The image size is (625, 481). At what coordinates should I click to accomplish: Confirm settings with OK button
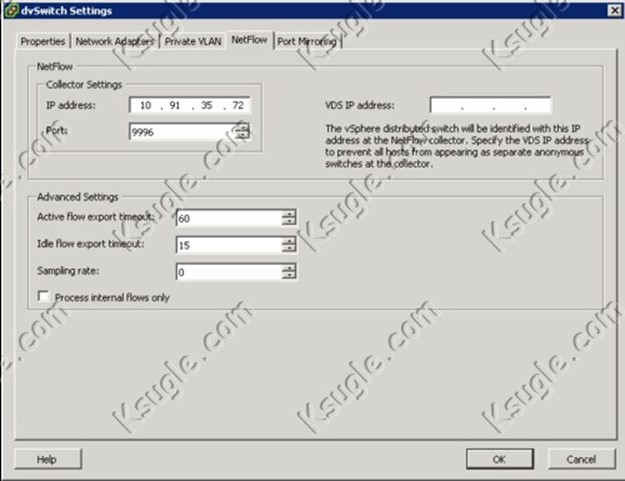point(500,459)
